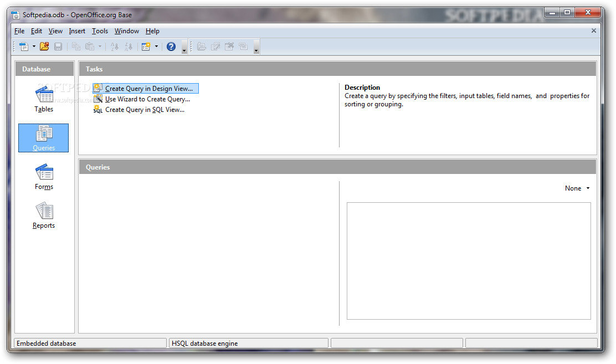Open the Help menu
The width and height of the screenshot is (616, 364).
click(152, 31)
